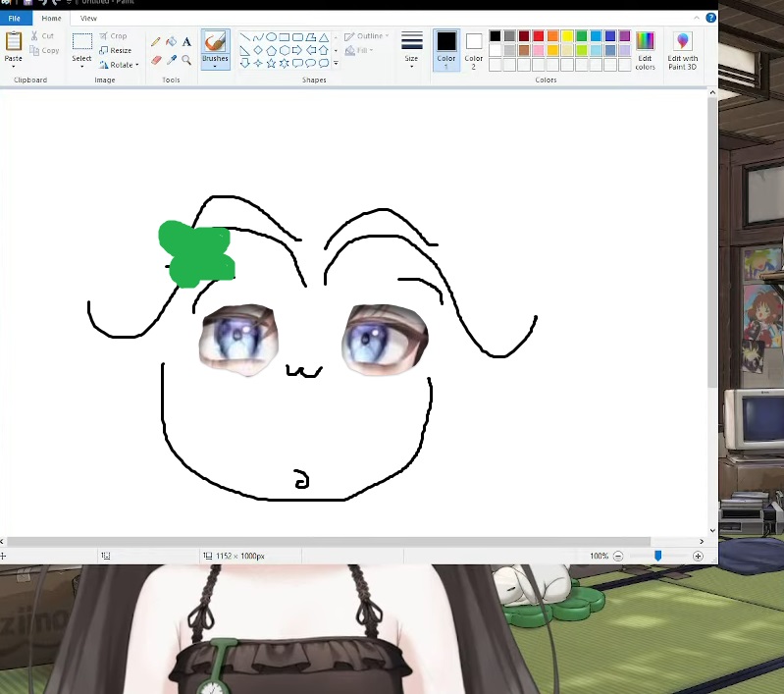Choose the Rounded rectangle shape
The width and height of the screenshot is (784, 694).
(x=297, y=37)
